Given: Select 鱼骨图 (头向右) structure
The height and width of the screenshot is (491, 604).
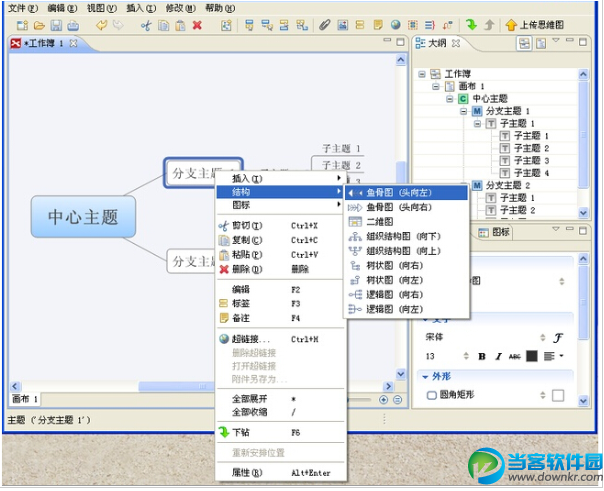Looking at the screenshot, I should point(406,208).
